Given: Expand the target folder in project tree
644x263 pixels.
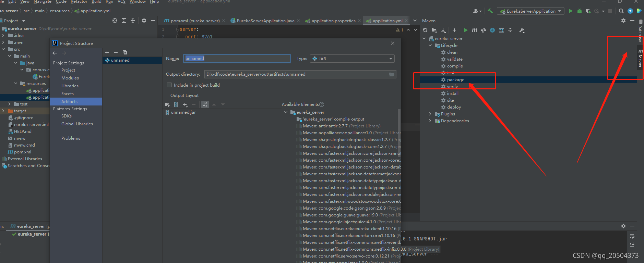Looking at the screenshot, I should pyautogui.click(x=3, y=111).
